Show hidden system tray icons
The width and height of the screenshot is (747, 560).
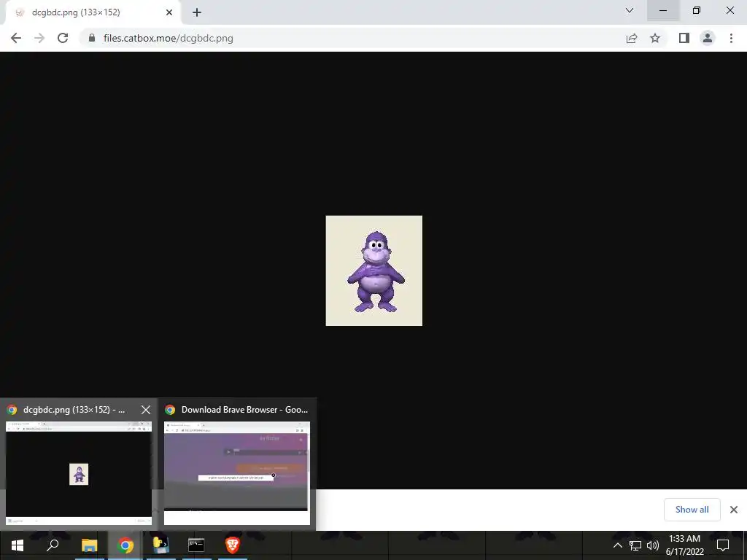pyautogui.click(x=617, y=545)
